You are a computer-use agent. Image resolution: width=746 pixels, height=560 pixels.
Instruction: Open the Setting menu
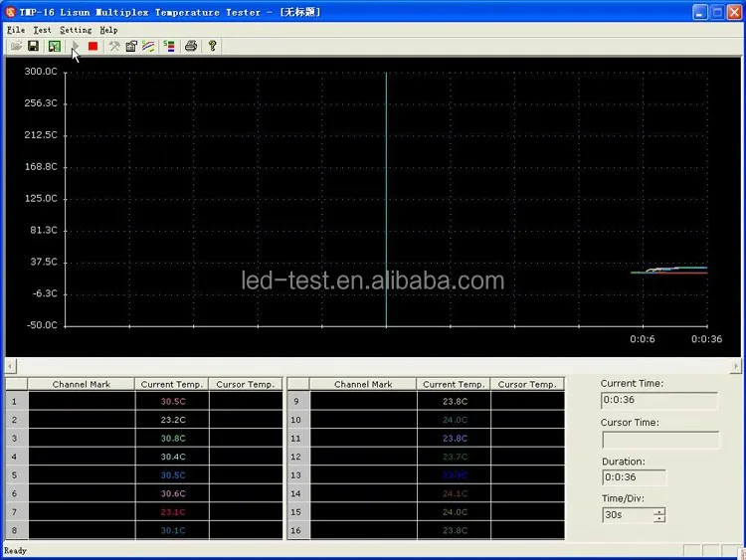76,30
